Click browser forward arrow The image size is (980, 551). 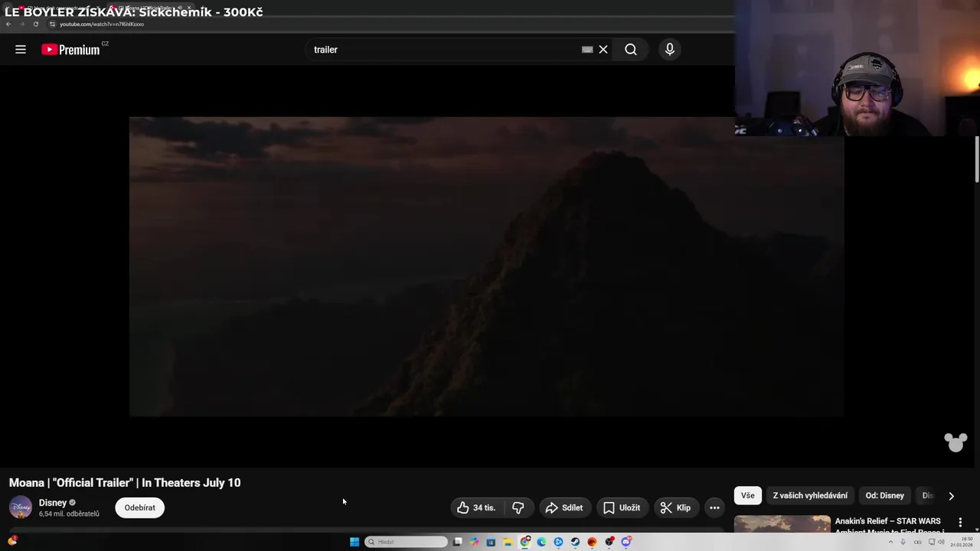click(21, 24)
